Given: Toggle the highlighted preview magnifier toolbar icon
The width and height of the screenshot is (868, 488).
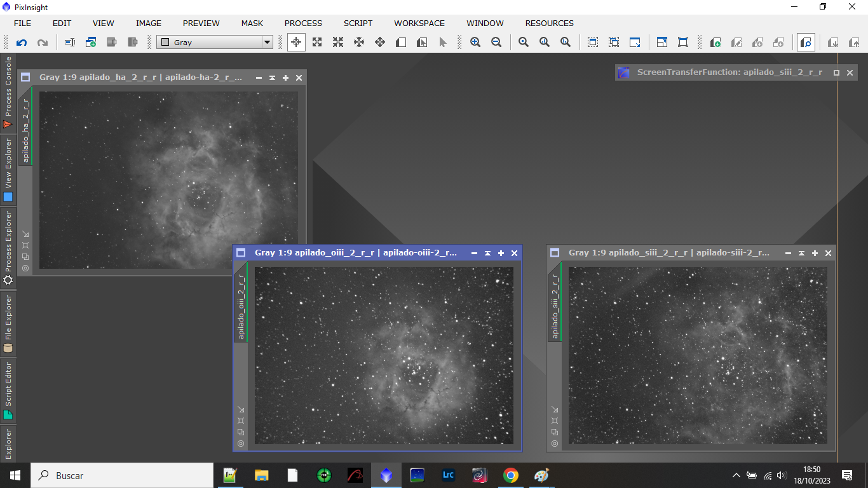Looking at the screenshot, I should pyautogui.click(x=806, y=43).
